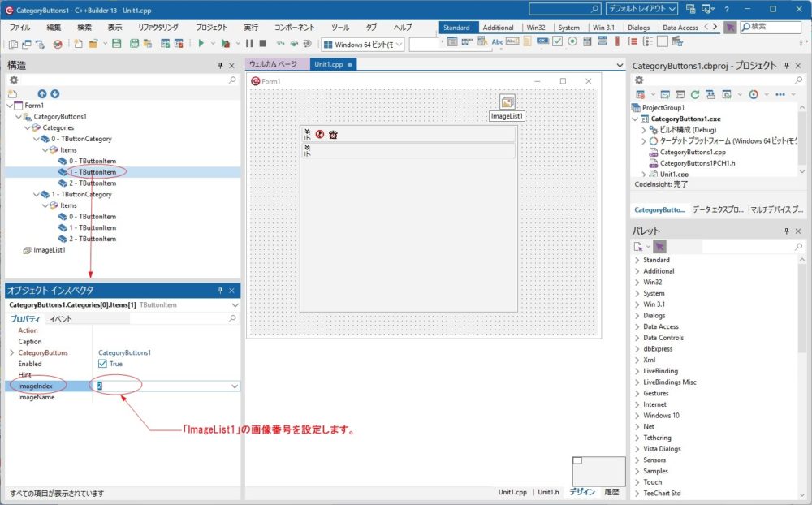Viewport: 812px width, 505px height.
Task: Click the refresh icon in Project panel
Action: click(695, 94)
